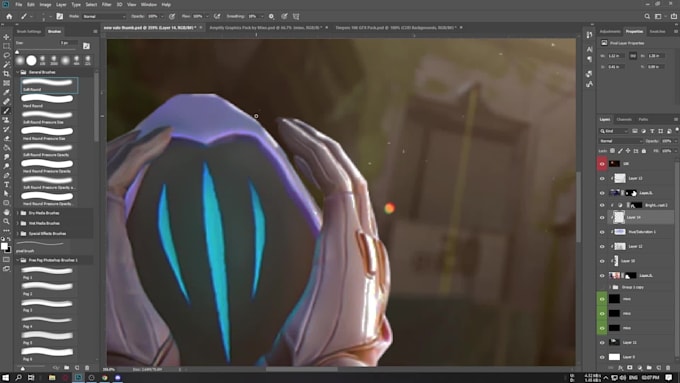Create new group folder icon in Layers
680x383 pixels.
coord(649,368)
